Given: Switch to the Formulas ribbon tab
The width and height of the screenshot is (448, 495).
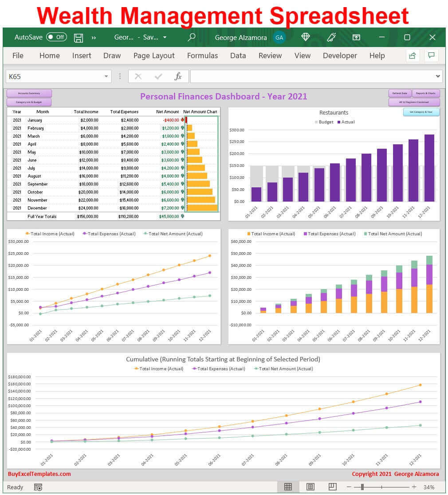Looking at the screenshot, I should (202, 55).
